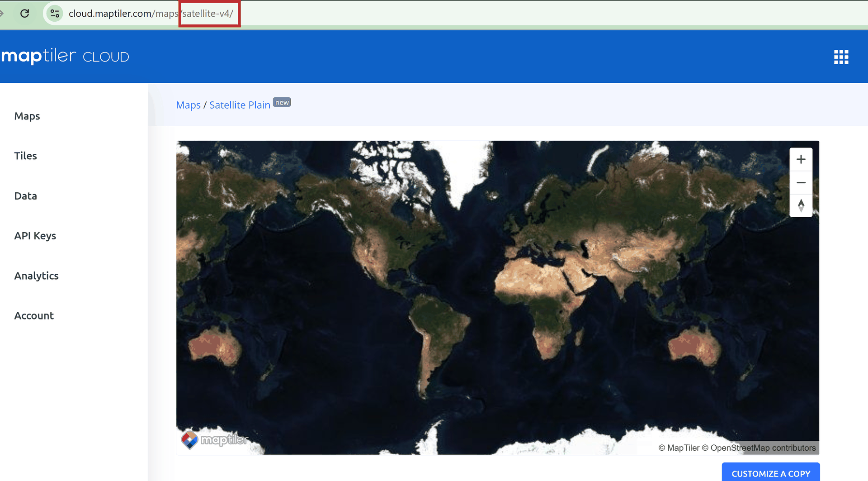868x481 pixels.
Task: Select Data in the sidebar
Action: coord(25,196)
